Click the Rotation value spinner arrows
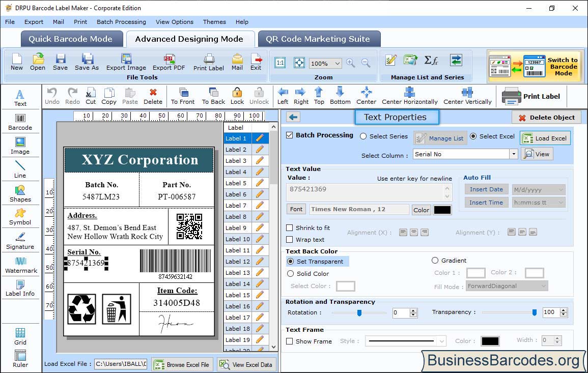The height and width of the screenshot is (373, 588). pyautogui.click(x=413, y=312)
